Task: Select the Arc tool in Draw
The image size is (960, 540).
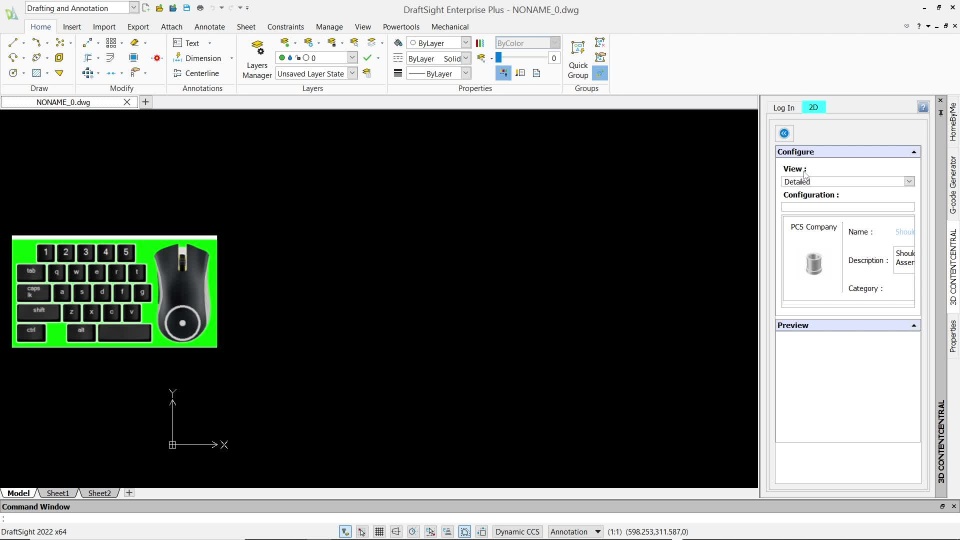Action: [13, 58]
